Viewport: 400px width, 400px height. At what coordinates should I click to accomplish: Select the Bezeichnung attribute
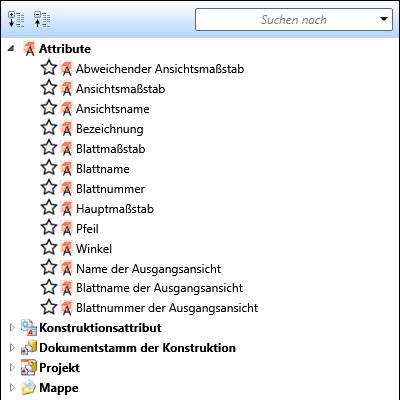110,129
